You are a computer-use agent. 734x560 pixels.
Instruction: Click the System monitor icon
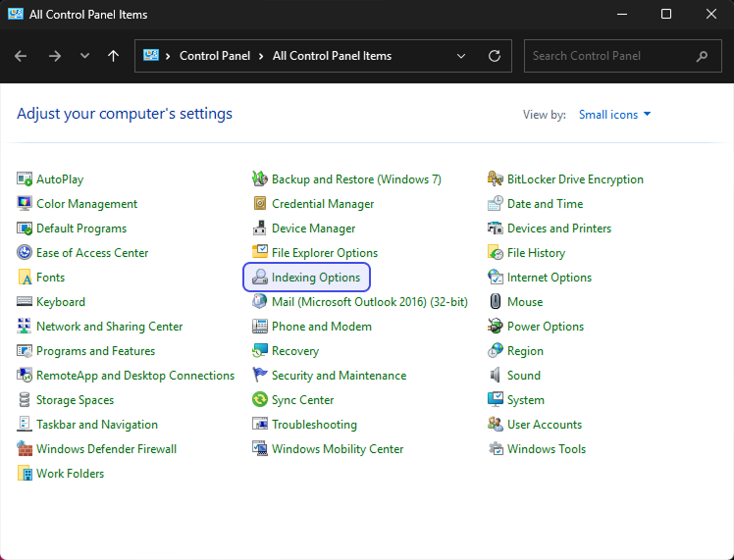(x=496, y=400)
